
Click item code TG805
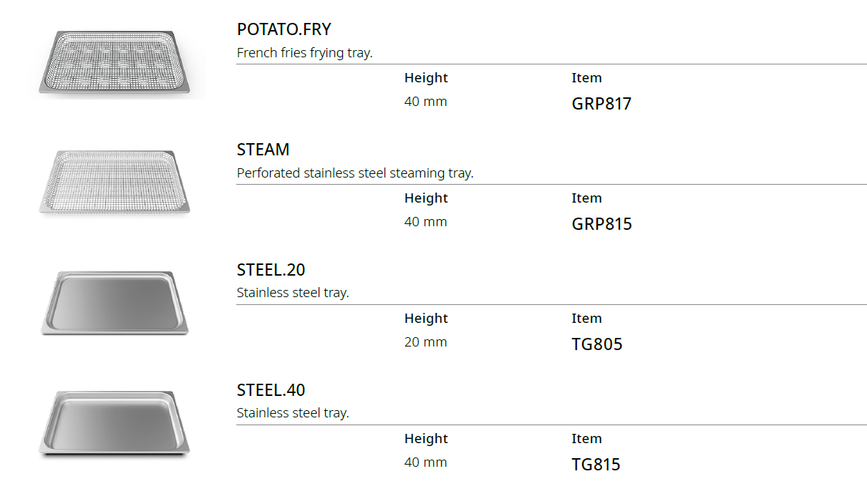pyautogui.click(x=597, y=344)
